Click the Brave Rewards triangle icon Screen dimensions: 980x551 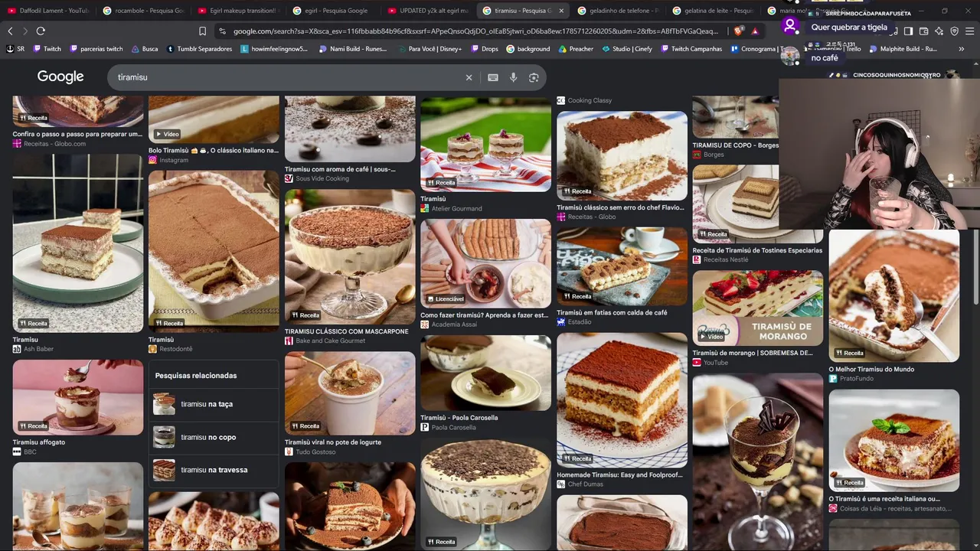tap(755, 31)
